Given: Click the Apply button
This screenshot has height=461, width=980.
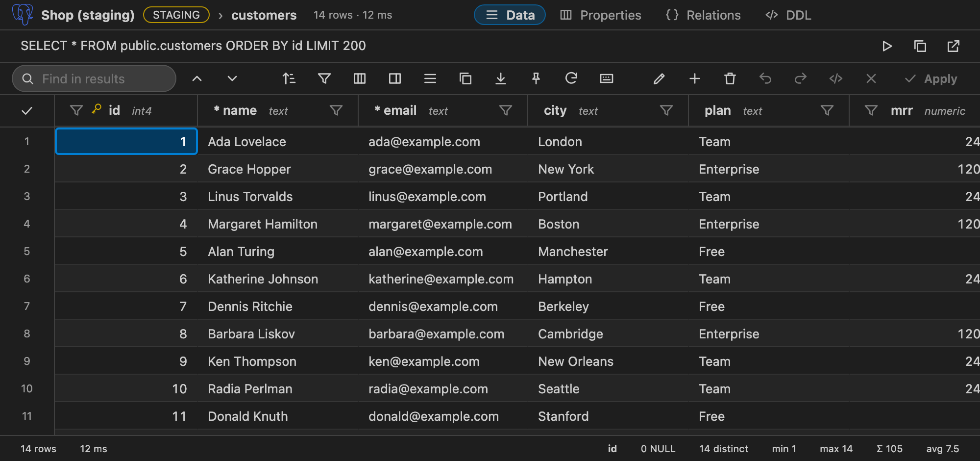Looking at the screenshot, I should pyautogui.click(x=931, y=78).
